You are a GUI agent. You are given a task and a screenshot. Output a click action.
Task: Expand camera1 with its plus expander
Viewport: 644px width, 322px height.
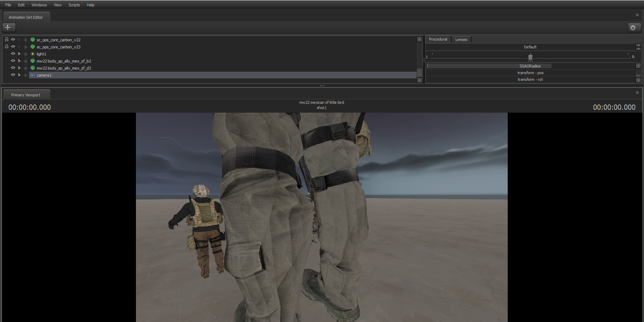[25, 75]
